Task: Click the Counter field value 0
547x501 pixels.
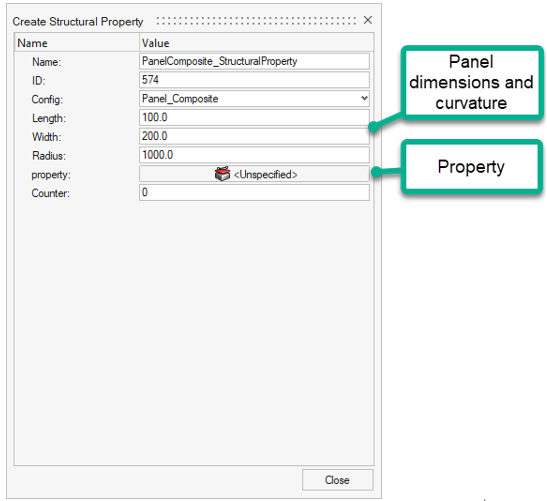Action: pos(254,193)
